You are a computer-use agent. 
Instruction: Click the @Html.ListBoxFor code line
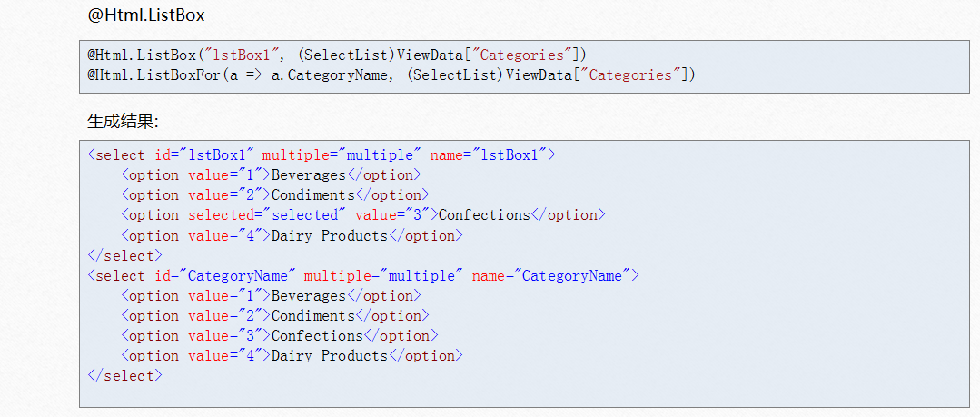coord(391,75)
